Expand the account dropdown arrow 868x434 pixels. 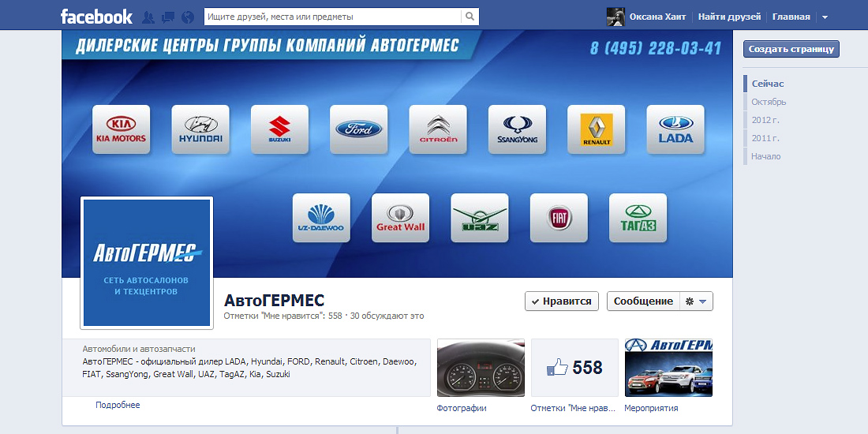825,17
